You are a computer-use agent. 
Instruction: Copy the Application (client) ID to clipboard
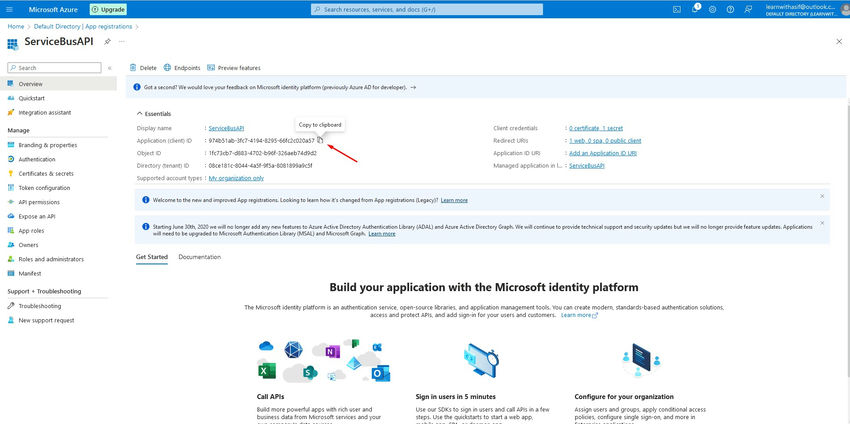coord(320,140)
